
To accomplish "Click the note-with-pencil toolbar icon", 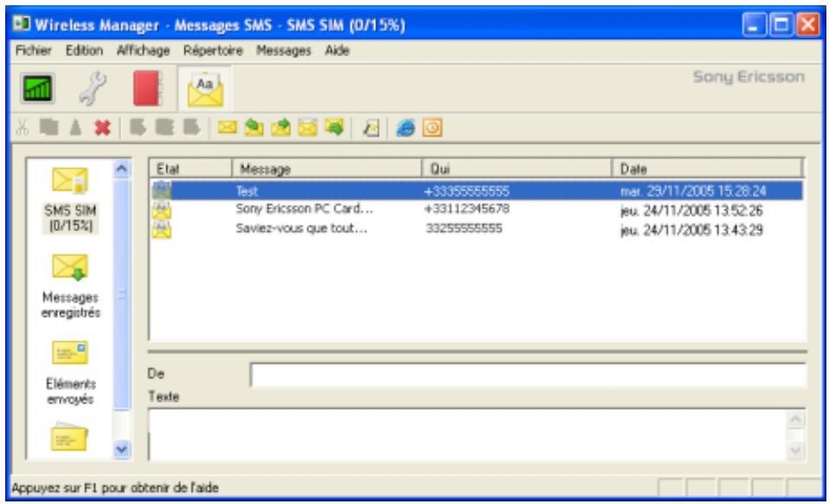I will (x=371, y=128).
